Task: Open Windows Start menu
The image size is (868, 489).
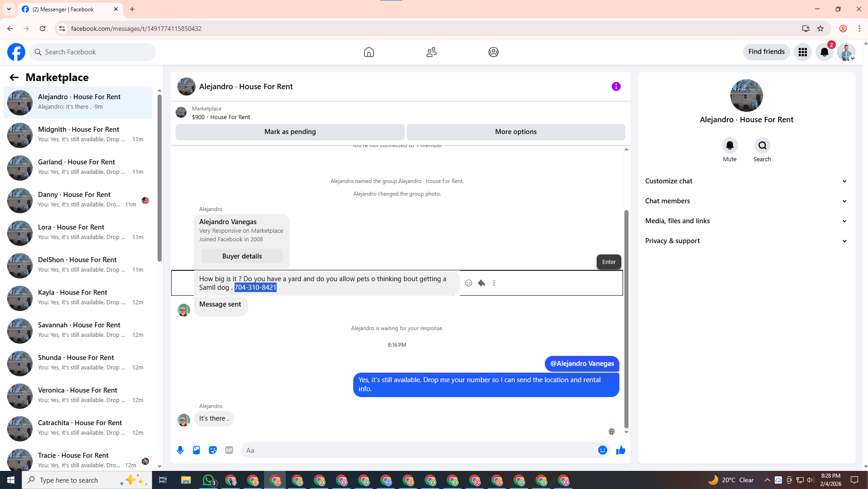Action: tap(11, 480)
